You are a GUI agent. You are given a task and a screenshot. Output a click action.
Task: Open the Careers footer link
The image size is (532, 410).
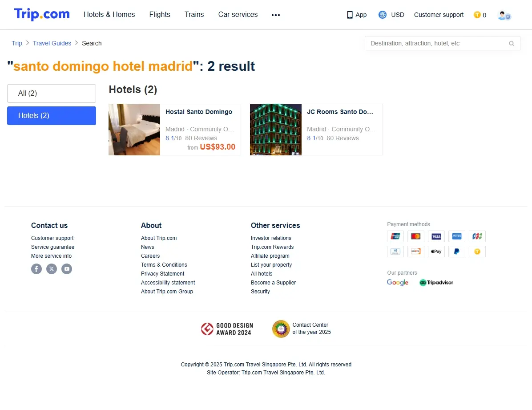click(x=150, y=256)
